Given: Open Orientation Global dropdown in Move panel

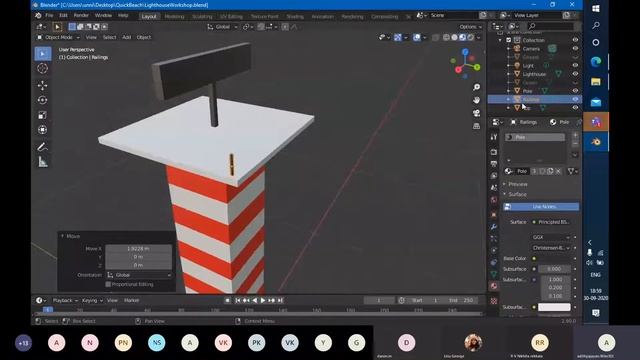Looking at the screenshot, I should click(x=139, y=275).
